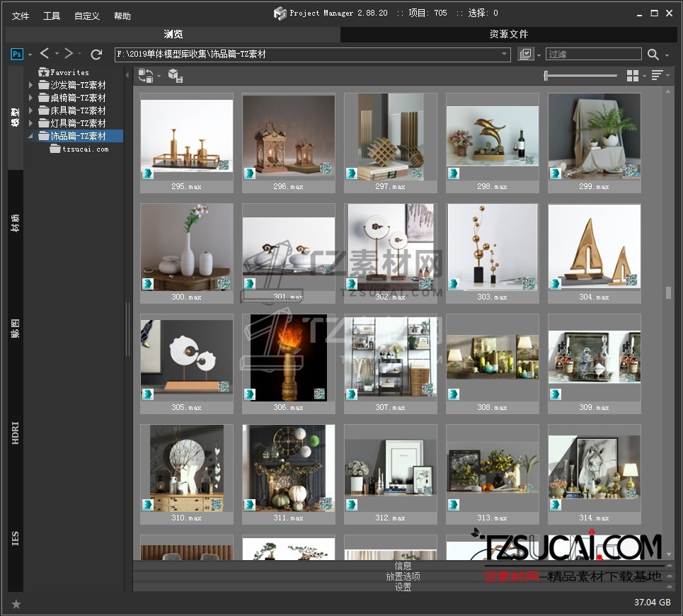
Task: Expand the 设置 panel bar
Action: click(x=403, y=587)
